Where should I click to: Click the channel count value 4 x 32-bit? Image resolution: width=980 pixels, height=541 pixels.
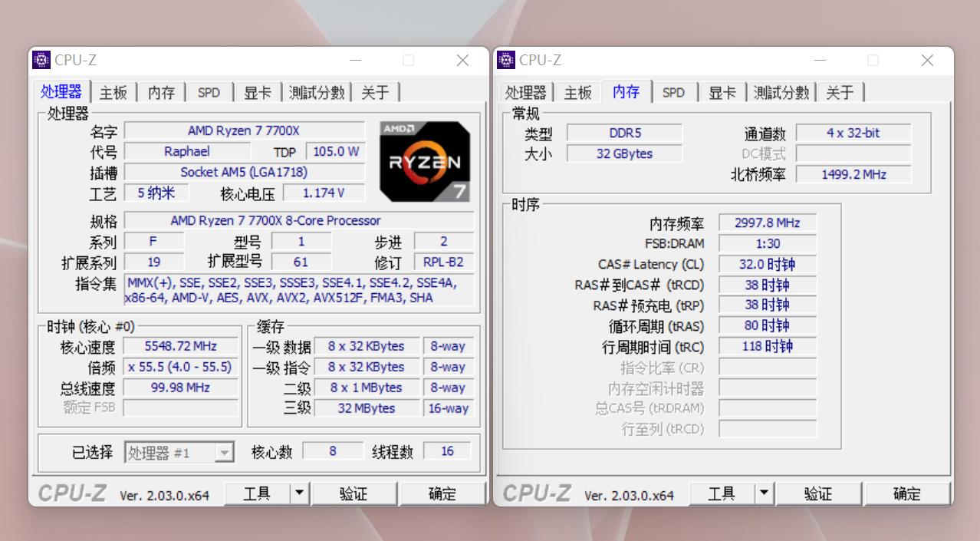(853, 134)
